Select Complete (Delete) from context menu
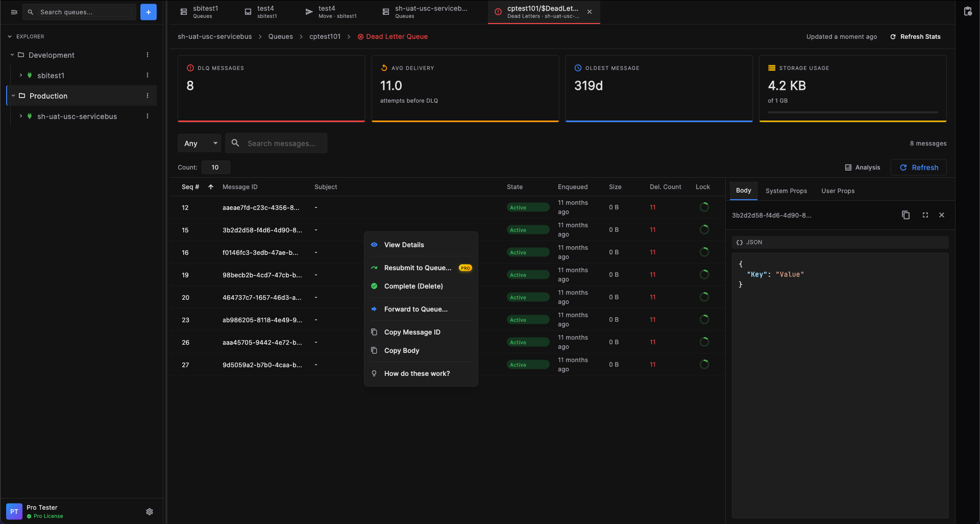This screenshot has height=524, width=980. point(413,286)
